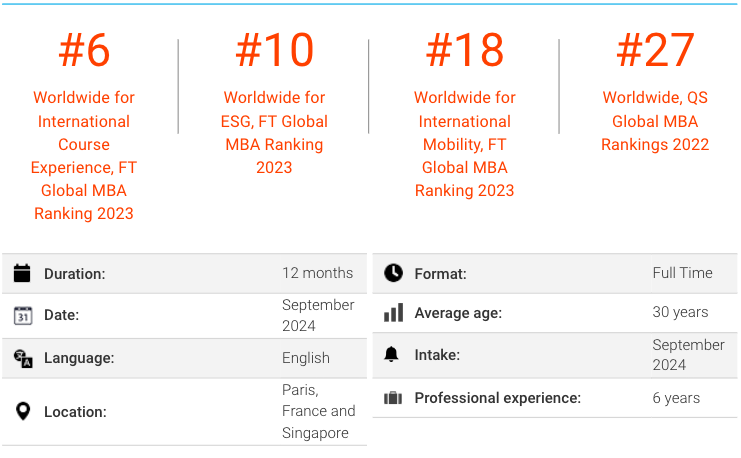
Task: Open the International Mobility ranking text
Action: 465,144
